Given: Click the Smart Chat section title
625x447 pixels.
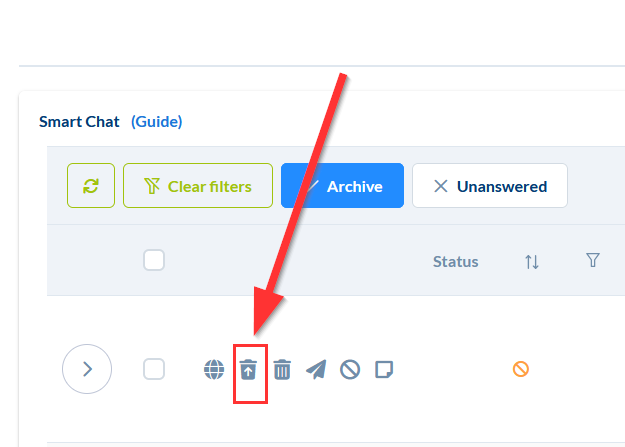Looking at the screenshot, I should click(x=79, y=122).
